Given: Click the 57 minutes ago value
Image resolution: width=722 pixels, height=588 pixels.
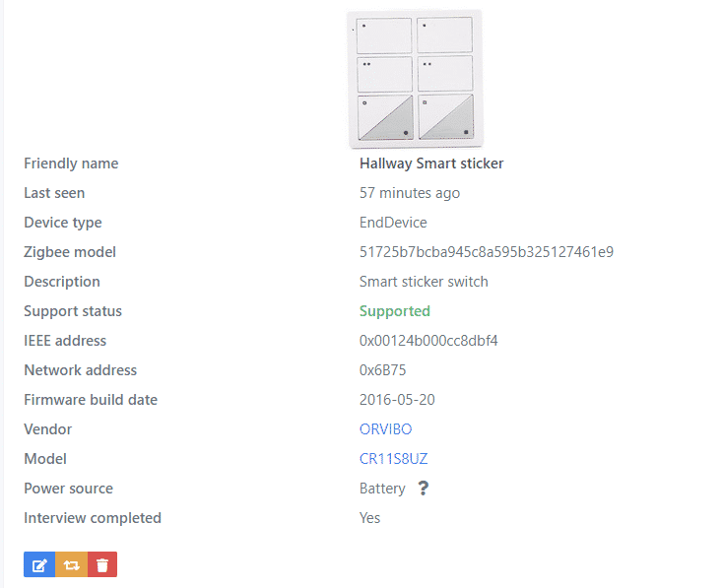Looking at the screenshot, I should coord(410,193).
